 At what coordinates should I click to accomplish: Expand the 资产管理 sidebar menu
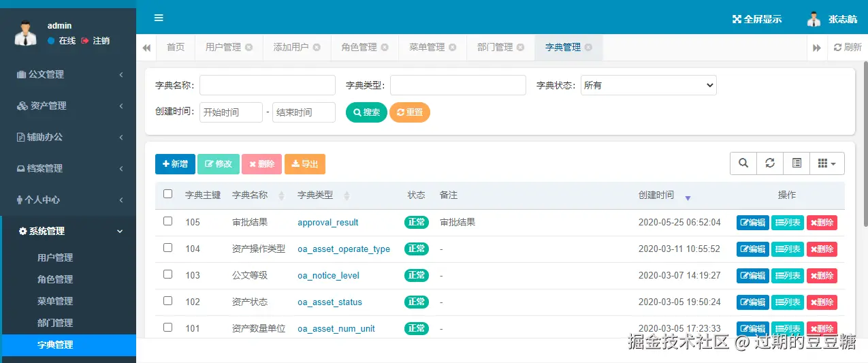click(x=68, y=106)
